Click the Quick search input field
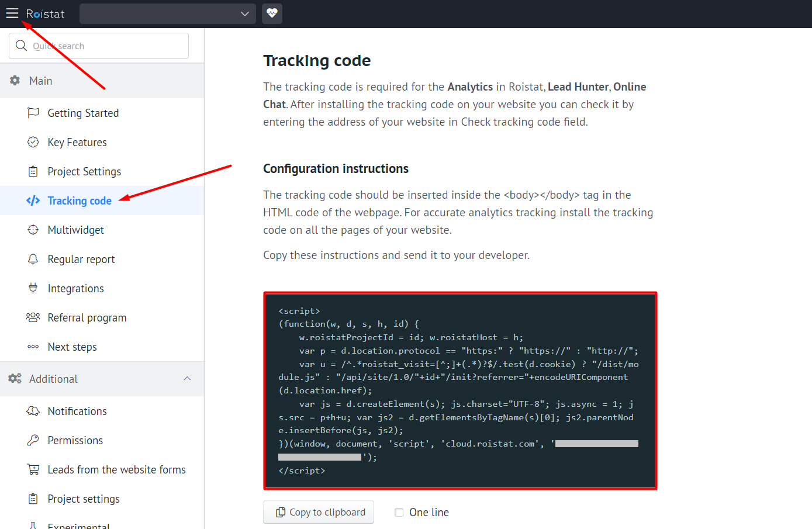Viewport: 812px width, 529px height. click(x=99, y=46)
